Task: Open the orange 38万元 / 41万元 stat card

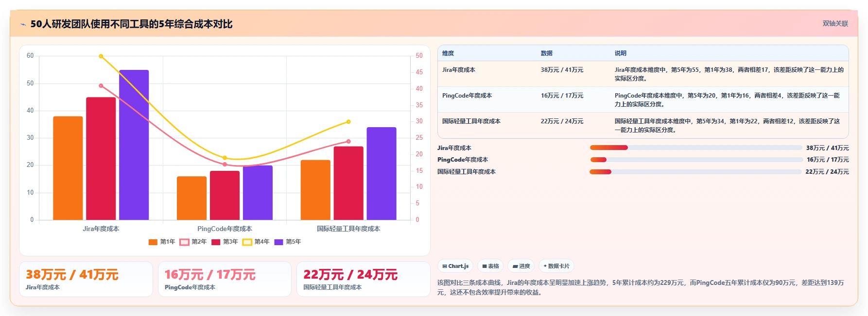Action: 86,279
